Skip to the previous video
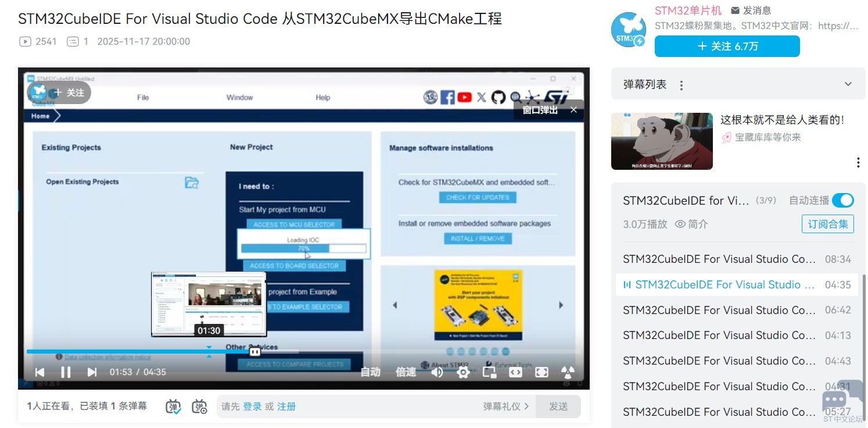868x428 pixels. [x=40, y=372]
